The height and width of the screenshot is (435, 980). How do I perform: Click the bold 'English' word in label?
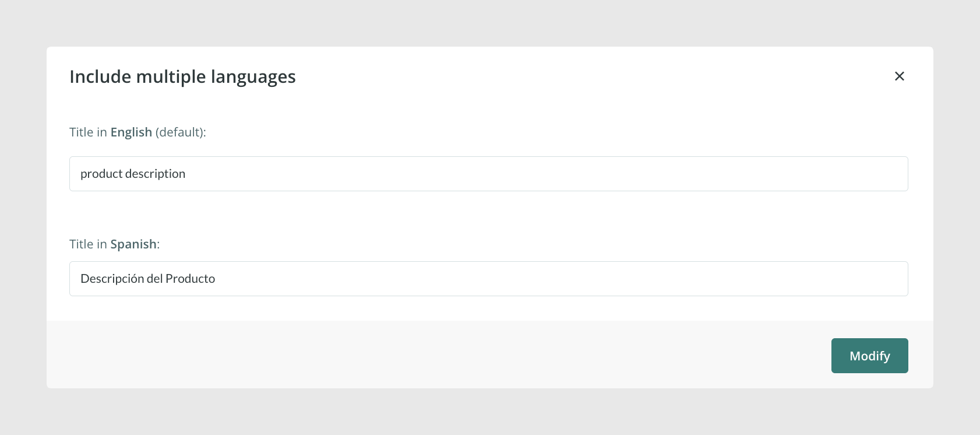coord(131,132)
